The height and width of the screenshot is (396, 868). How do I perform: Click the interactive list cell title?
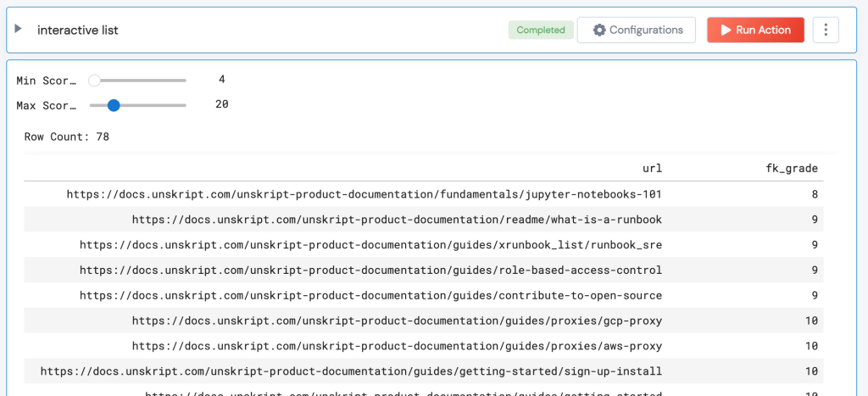77,30
